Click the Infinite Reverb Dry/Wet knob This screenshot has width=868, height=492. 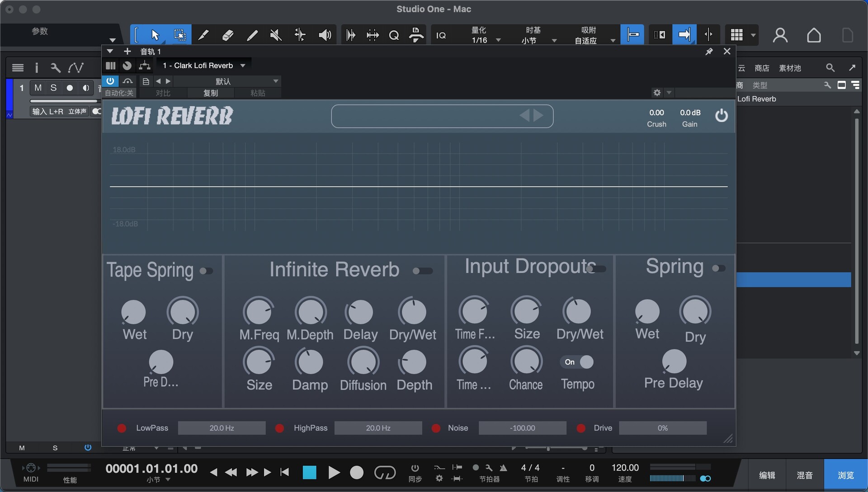tap(413, 311)
